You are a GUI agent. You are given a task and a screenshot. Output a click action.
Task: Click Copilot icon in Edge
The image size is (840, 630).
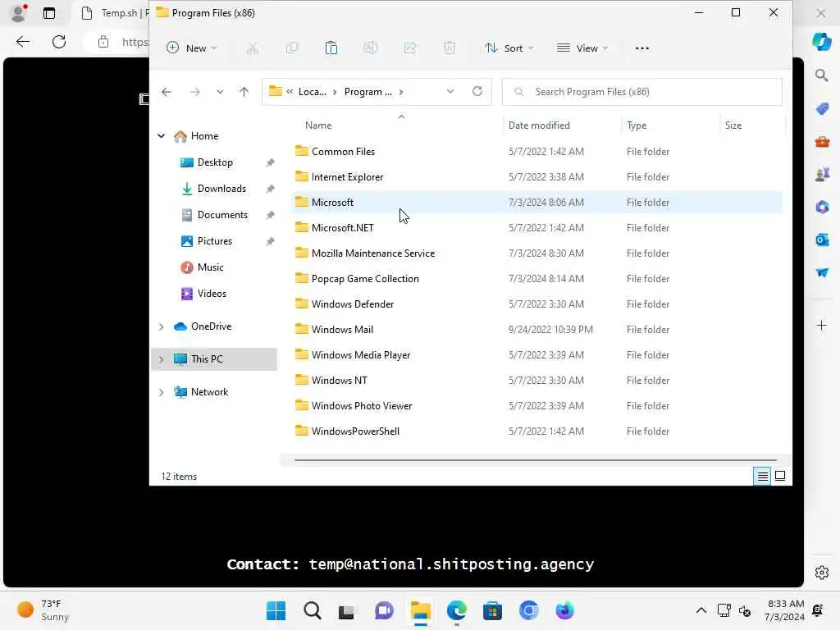[x=822, y=41]
